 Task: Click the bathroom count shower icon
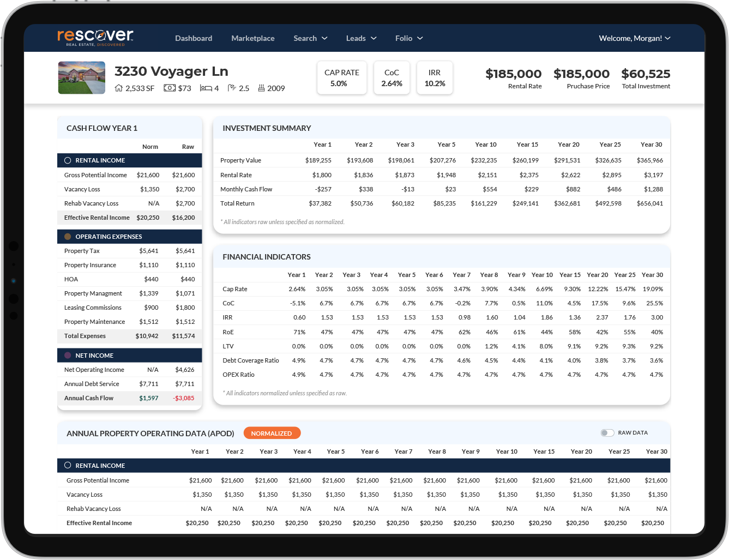tap(232, 88)
